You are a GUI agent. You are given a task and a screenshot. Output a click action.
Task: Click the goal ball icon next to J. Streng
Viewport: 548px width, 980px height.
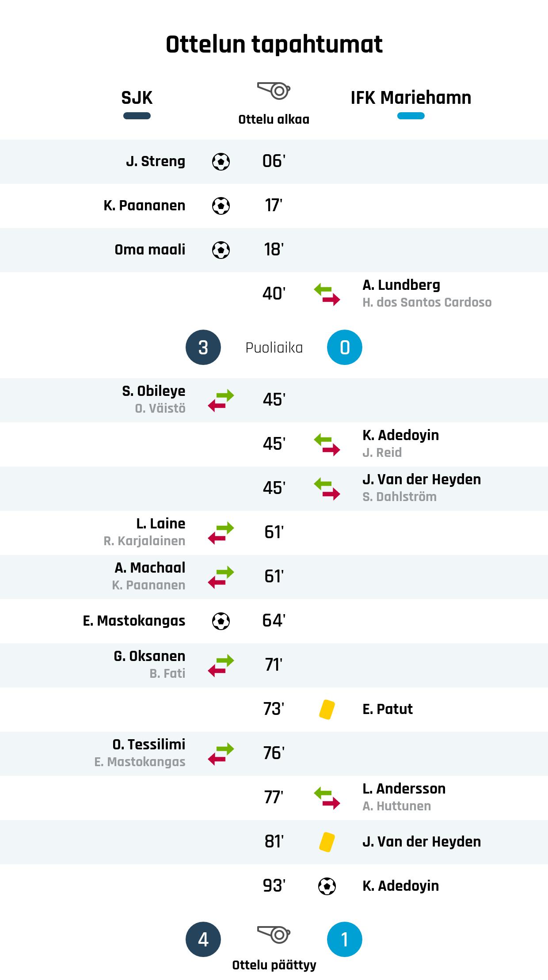click(221, 162)
